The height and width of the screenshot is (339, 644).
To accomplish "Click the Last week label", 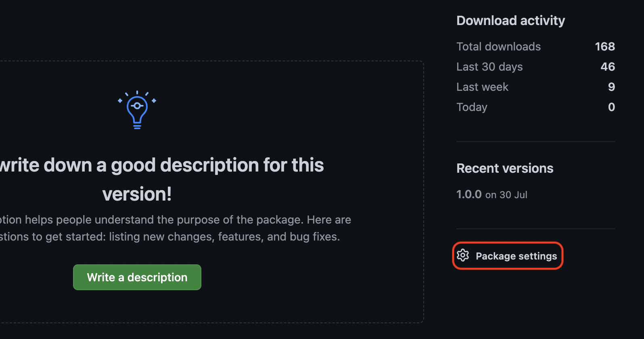I will pos(482,87).
